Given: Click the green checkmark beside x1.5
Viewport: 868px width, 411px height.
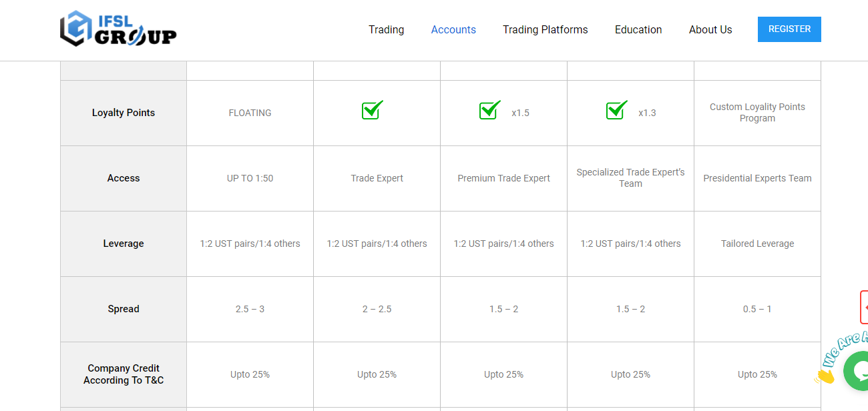Looking at the screenshot, I should tap(490, 110).
